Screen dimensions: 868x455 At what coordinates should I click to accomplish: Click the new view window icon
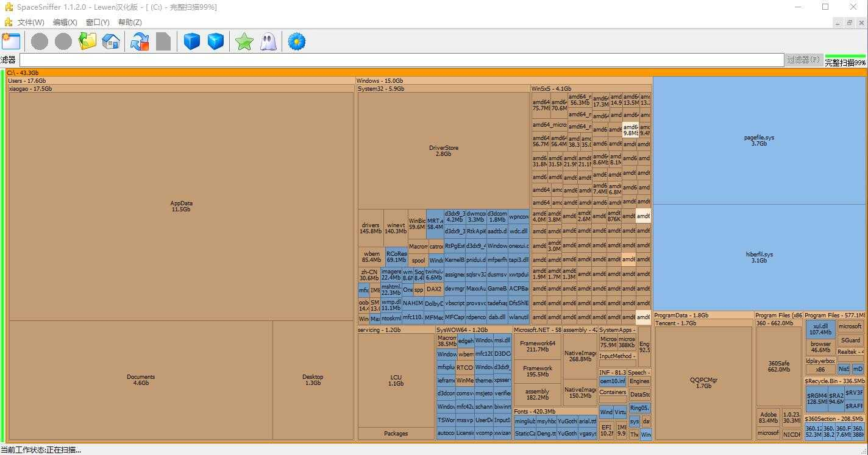pos(11,41)
